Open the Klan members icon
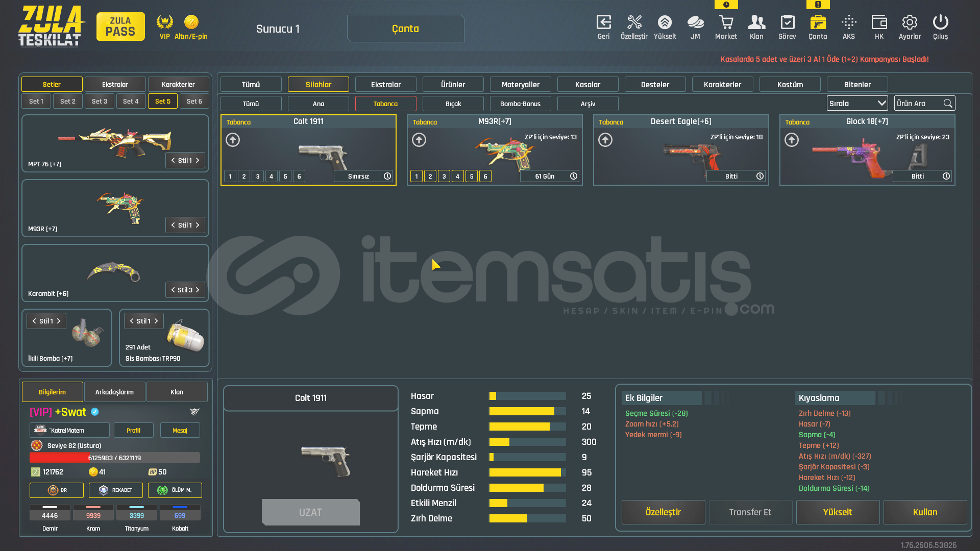This screenshot has height=551, width=980. coord(756,22)
